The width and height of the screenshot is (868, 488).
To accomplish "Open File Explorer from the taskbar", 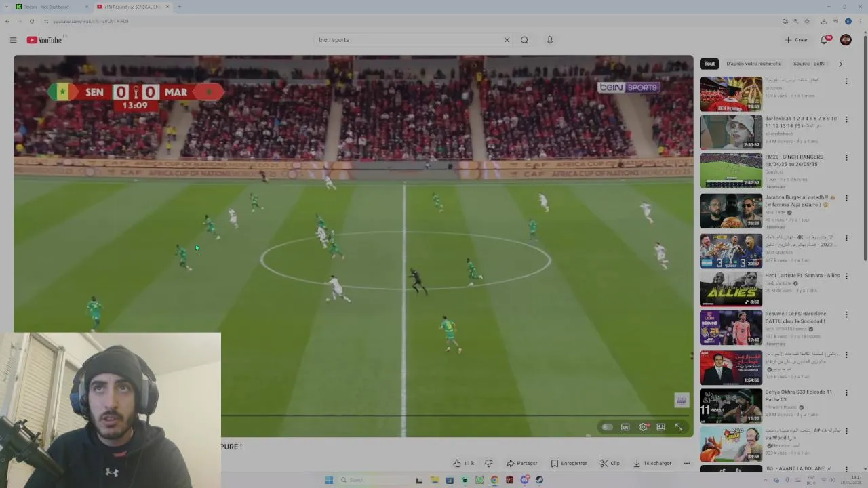I will click(435, 480).
